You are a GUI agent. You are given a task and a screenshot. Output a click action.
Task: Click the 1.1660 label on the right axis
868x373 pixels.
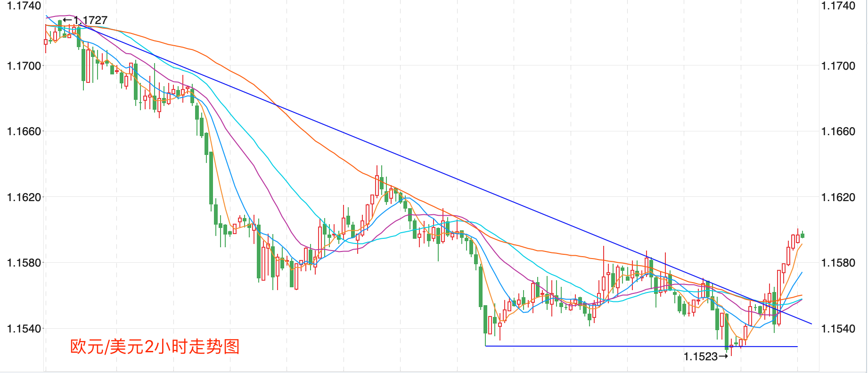tap(838, 131)
